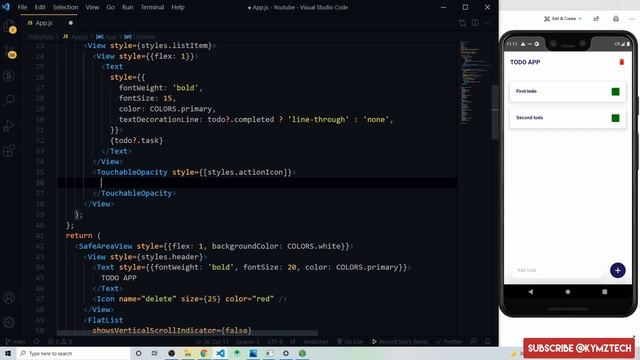Click the Visual Studio Code taskbar icon
The height and width of the screenshot is (360, 640).
click(x=220, y=353)
